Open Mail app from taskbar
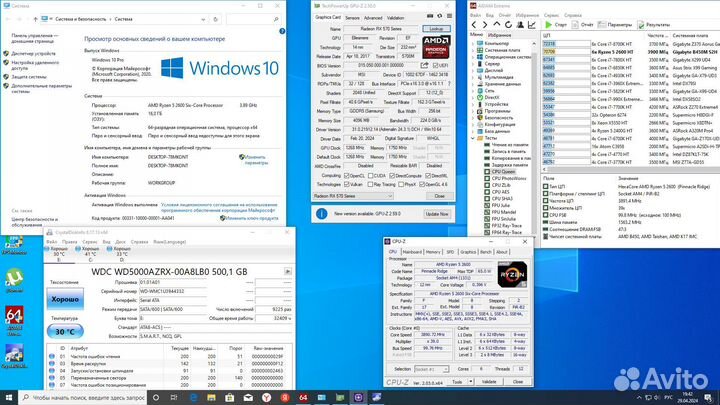Screen dimensions: 720x405 (248, 398)
